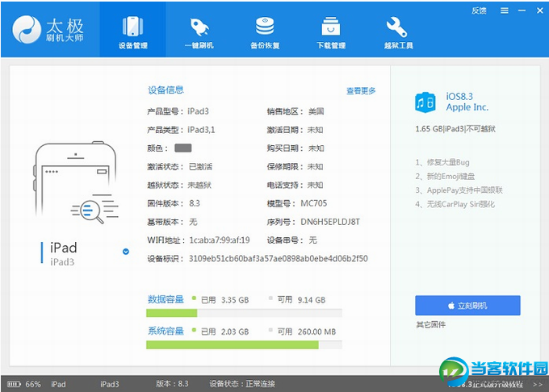The image size is (549, 392).
Task: Click the >> arrows in status bar
Action: click(538, 384)
